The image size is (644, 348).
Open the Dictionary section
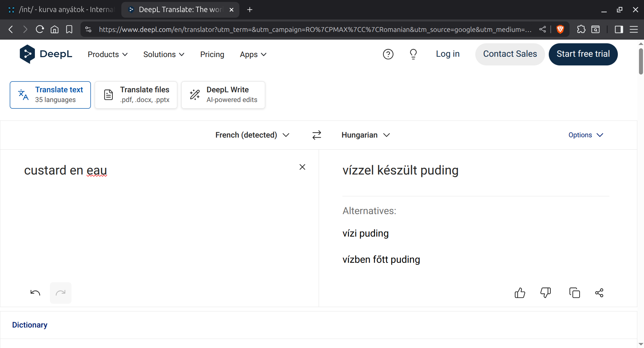[x=30, y=325]
